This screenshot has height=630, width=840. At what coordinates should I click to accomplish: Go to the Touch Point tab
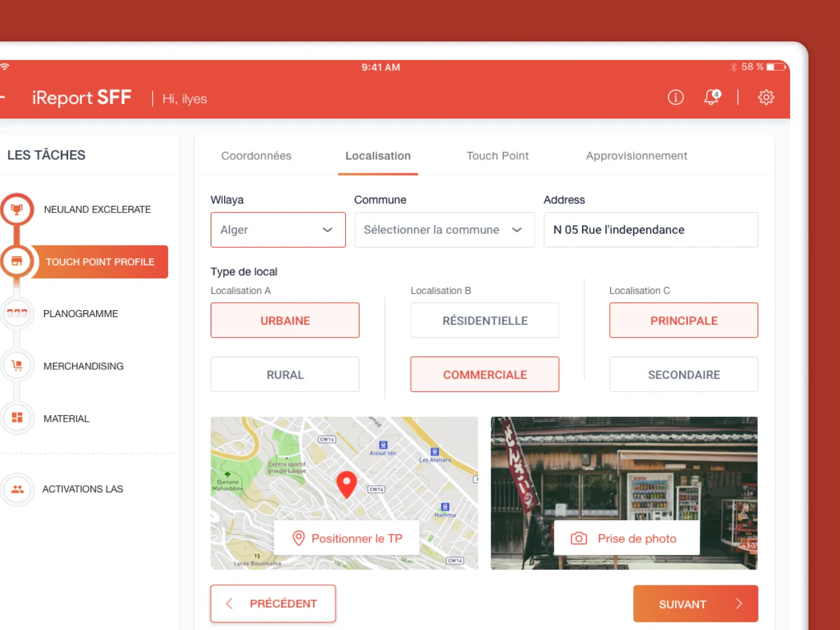coord(497,156)
